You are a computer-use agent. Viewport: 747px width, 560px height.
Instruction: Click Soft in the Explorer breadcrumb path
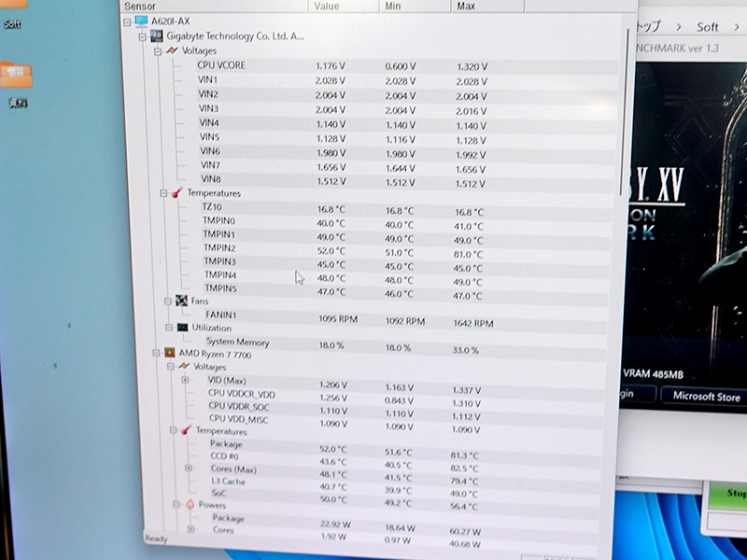click(708, 27)
